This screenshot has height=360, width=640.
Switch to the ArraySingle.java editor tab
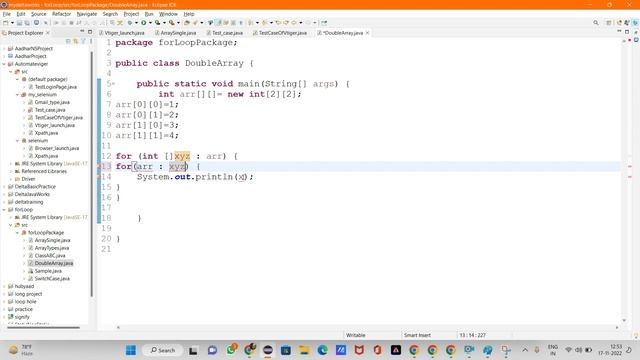[x=176, y=33]
